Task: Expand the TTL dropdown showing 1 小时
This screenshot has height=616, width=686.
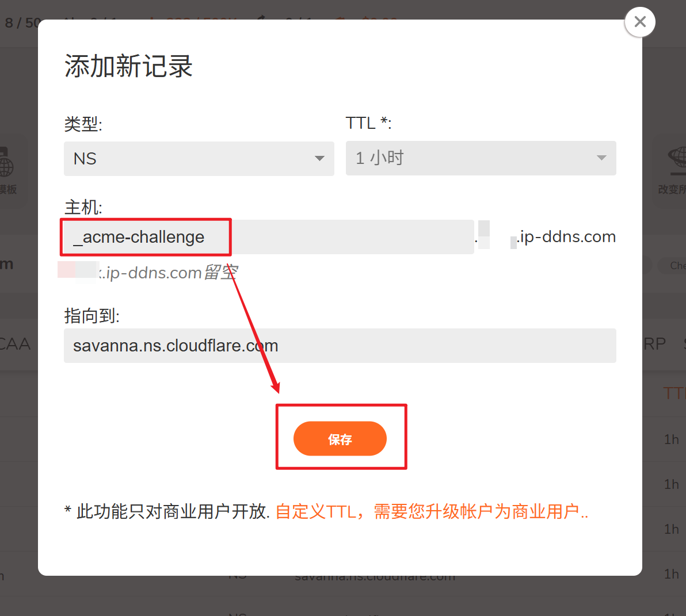Action: (x=481, y=158)
